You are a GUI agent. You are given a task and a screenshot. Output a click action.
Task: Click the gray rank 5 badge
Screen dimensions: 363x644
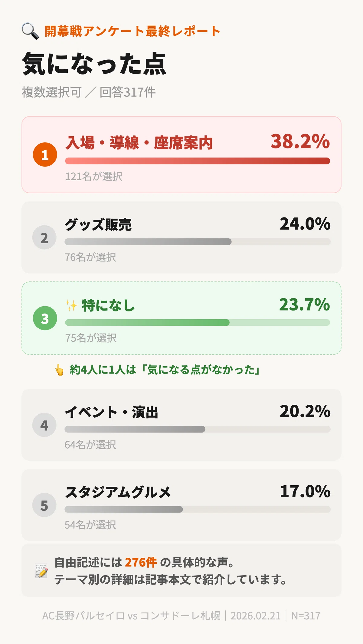click(44, 505)
